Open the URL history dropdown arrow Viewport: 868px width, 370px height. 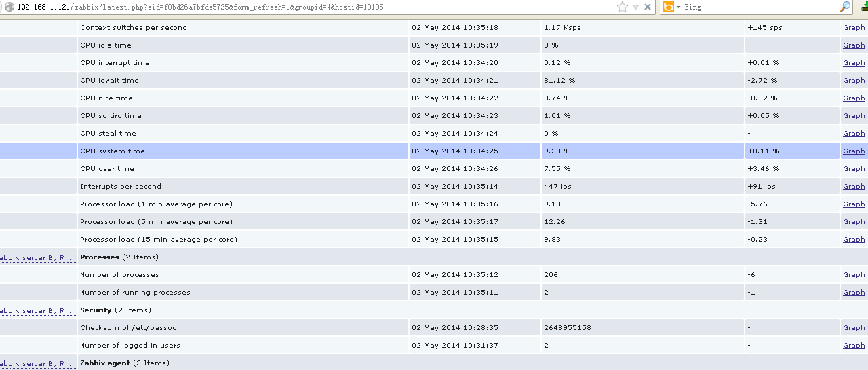[x=635, y=7]
